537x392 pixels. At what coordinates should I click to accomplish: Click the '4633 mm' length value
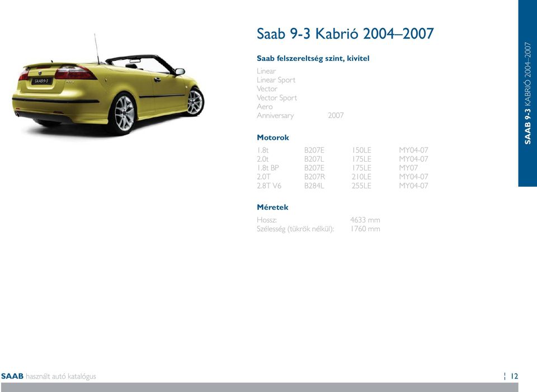click(x=365, y=220)
